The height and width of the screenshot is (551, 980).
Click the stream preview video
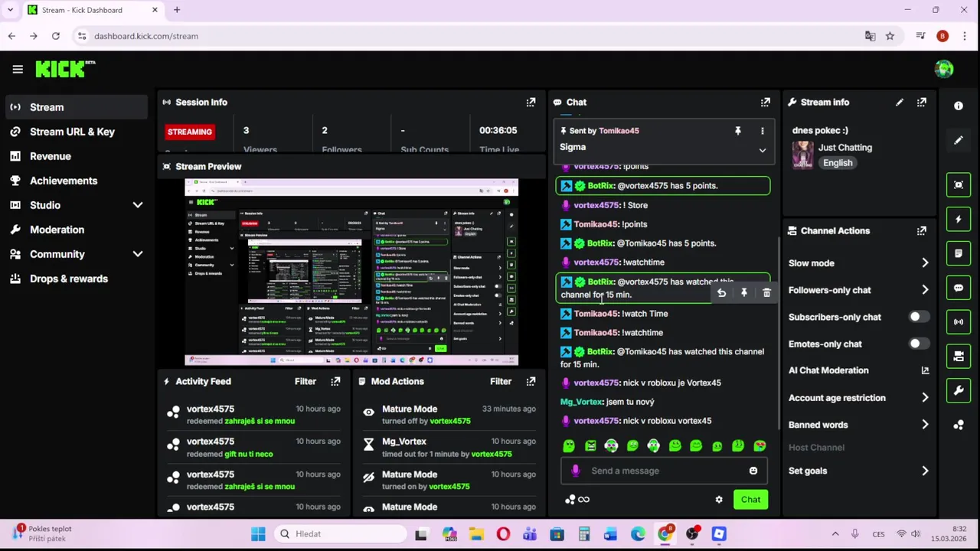click(351, 272)
